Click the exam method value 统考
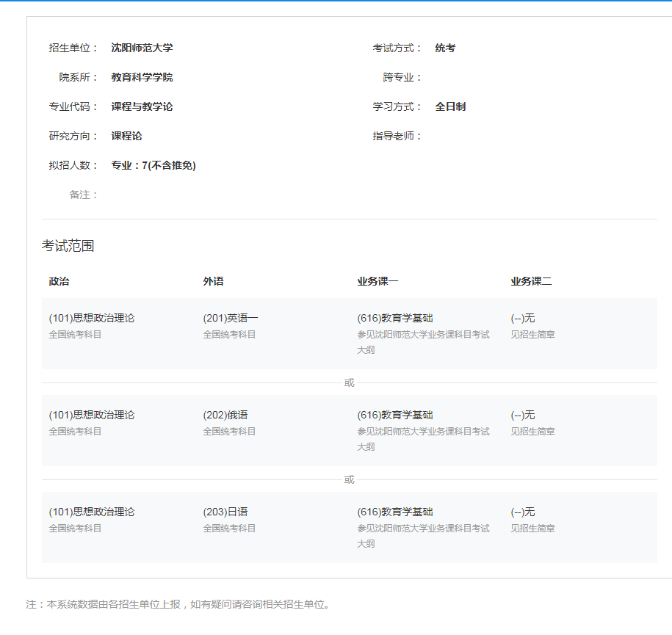Image resolution: width=672 pixels, height=635 pixels. pyautogui.click(x=445, y=48)
